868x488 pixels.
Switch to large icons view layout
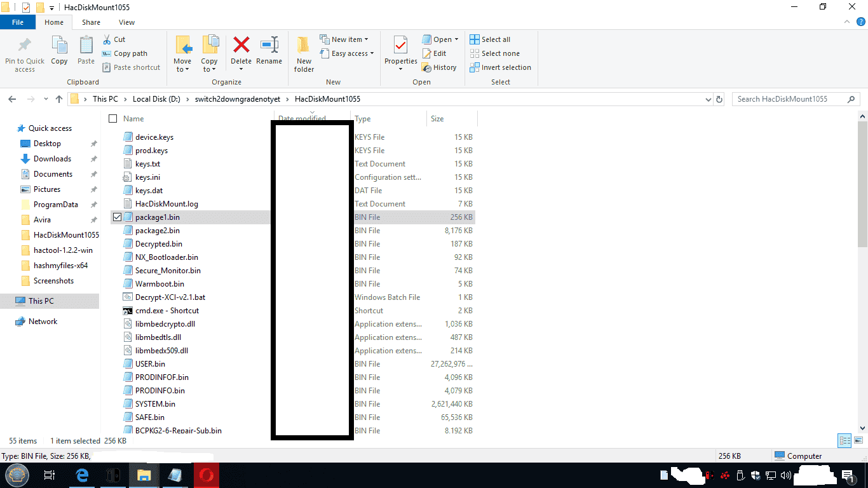tap(858, 440)
